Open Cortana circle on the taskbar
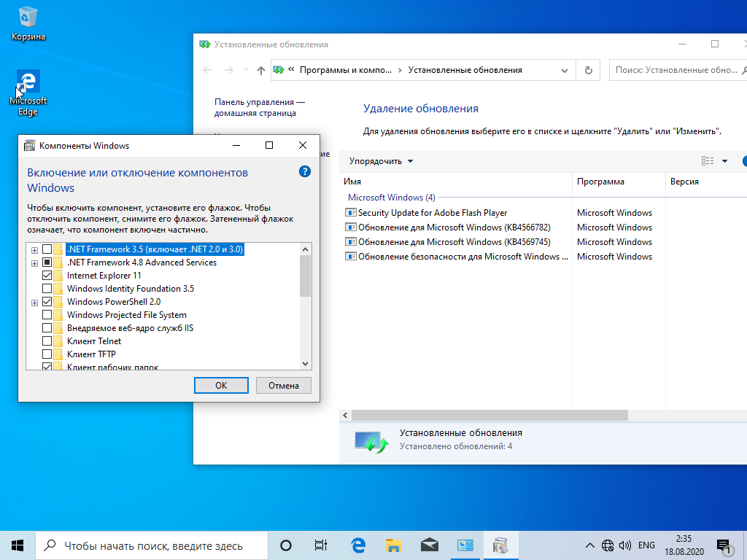The height and width of the screenshot is (560, 747). point(286,545)
